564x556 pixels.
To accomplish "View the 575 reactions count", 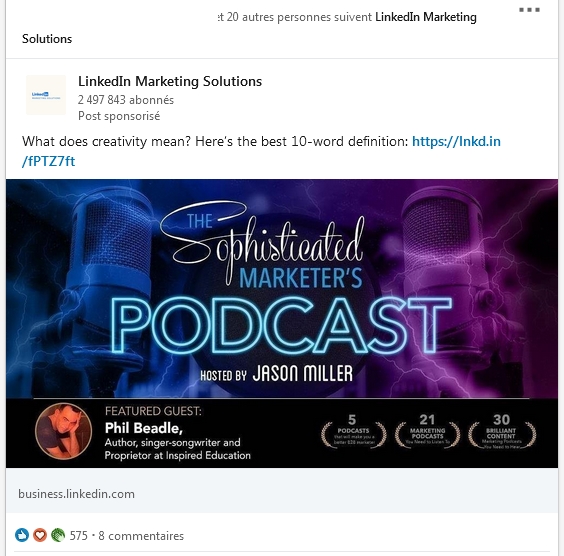I will pyautogui.click(x=78, y=536).
